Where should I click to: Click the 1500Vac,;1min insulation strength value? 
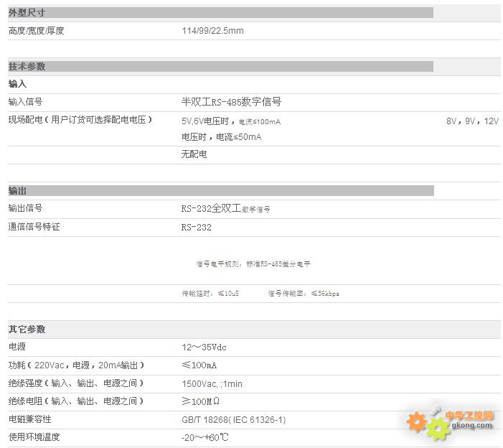(x=212, y=384)
